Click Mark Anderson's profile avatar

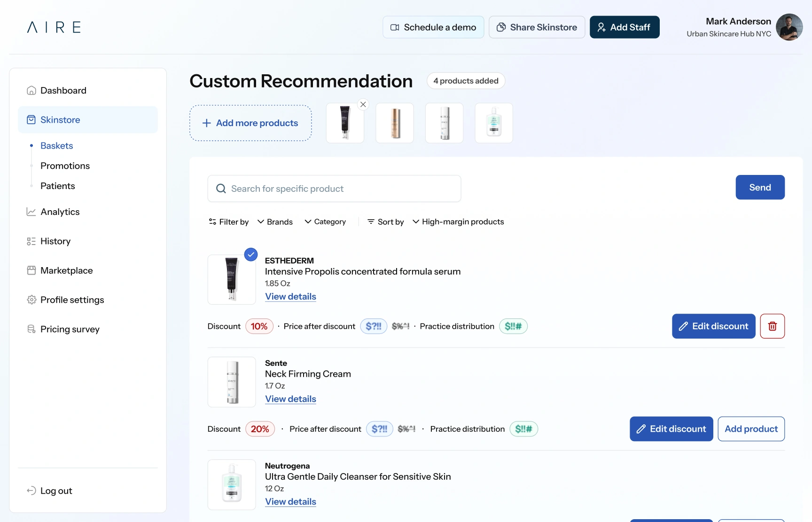click(789, 27)
